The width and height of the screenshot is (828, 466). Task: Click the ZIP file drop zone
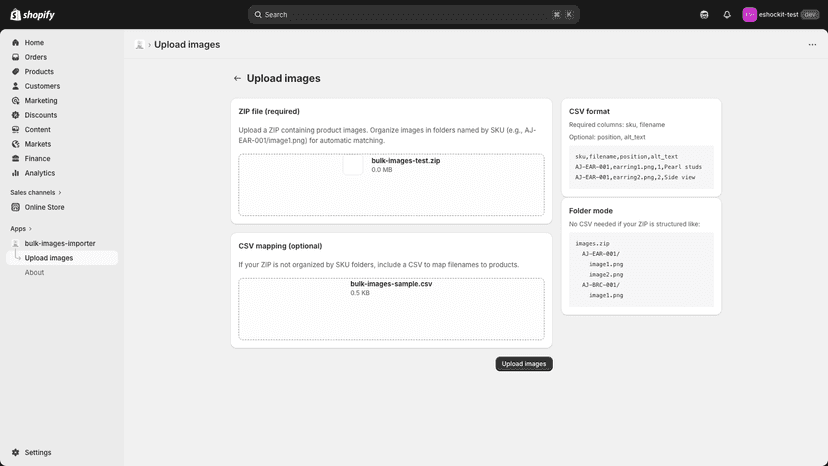[x=391, y=185]
